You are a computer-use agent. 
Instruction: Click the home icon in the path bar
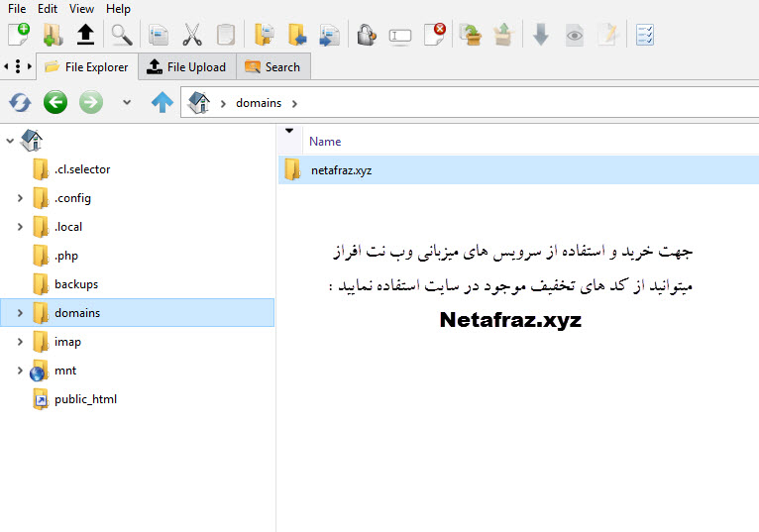click(x=199, y=103)
